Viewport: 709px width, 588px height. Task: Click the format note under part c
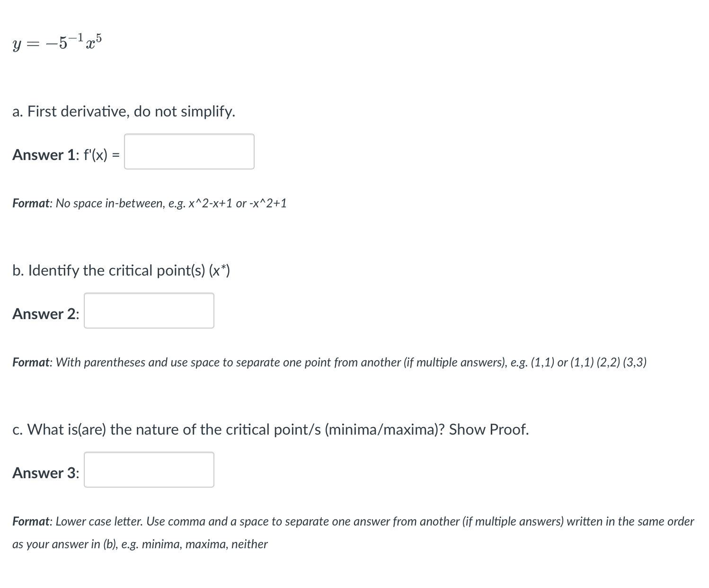point(352,521)
